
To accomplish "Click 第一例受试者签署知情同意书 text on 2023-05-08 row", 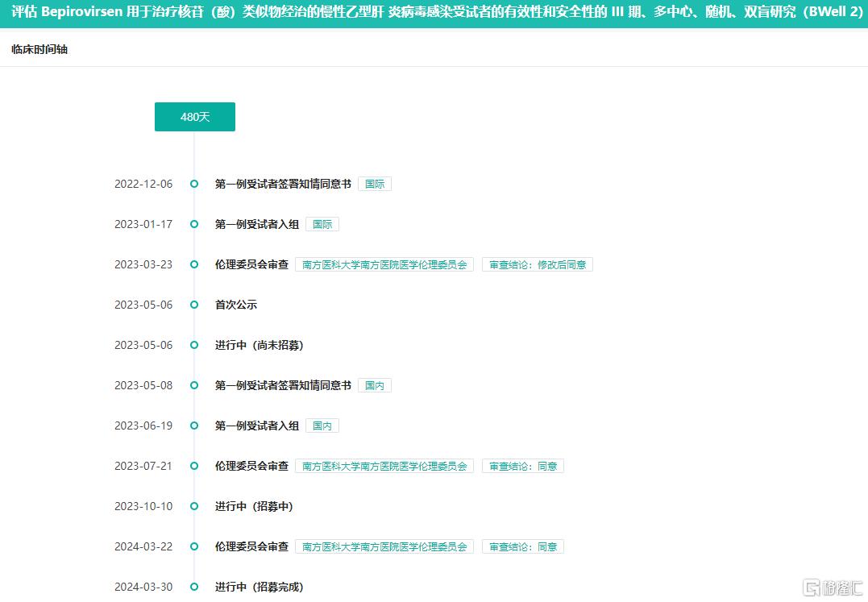I will pyautogui.click(x=283, y=385).
